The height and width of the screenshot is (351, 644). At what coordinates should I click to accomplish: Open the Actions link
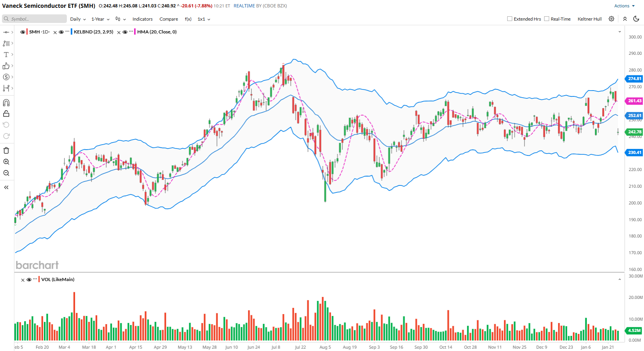(x=624, y=6)
